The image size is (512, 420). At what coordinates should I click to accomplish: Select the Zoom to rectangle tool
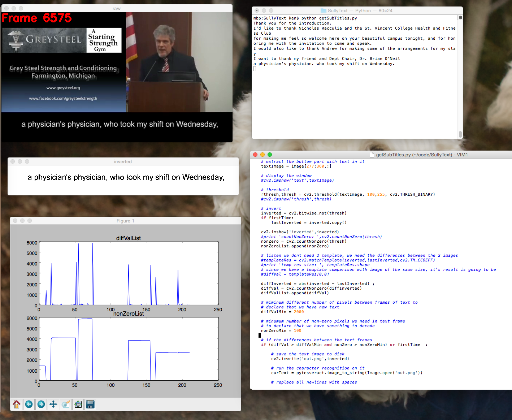click(66, 404)
